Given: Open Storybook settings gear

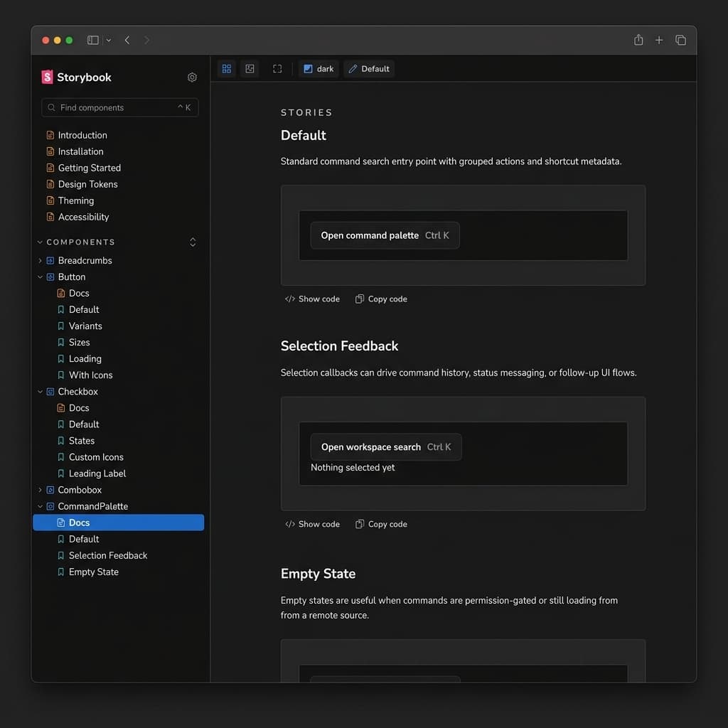Looking at the screenshot, I should [192, 77].
